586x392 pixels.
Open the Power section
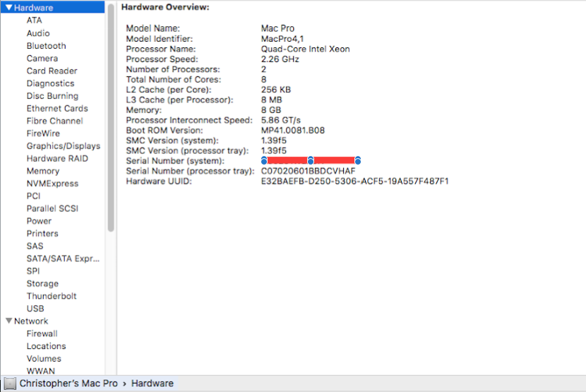pos(39,221)
